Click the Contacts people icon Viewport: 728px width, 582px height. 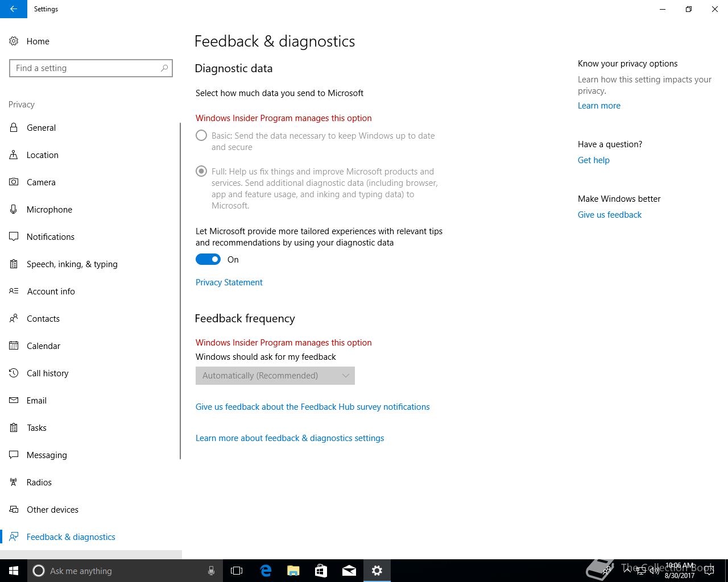14,318
